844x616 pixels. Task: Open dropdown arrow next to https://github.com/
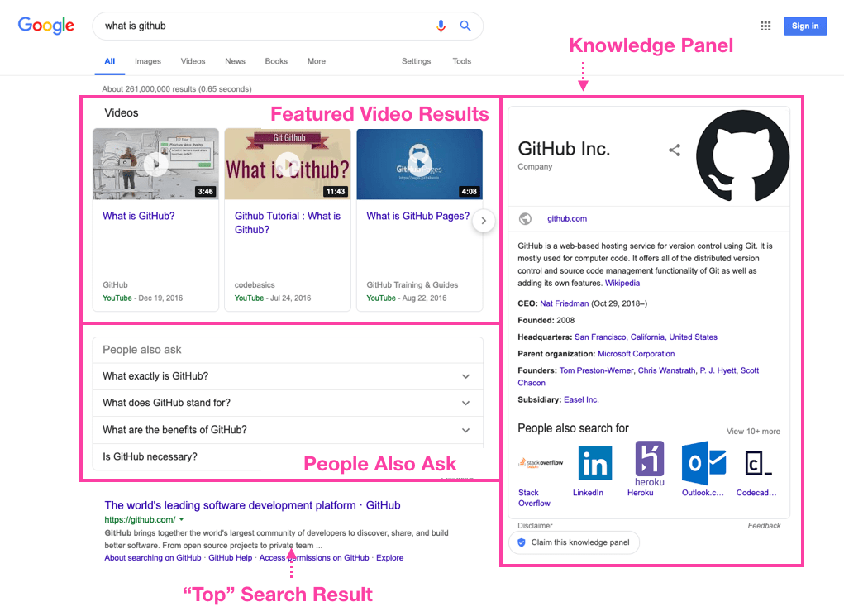click(181, 520)
